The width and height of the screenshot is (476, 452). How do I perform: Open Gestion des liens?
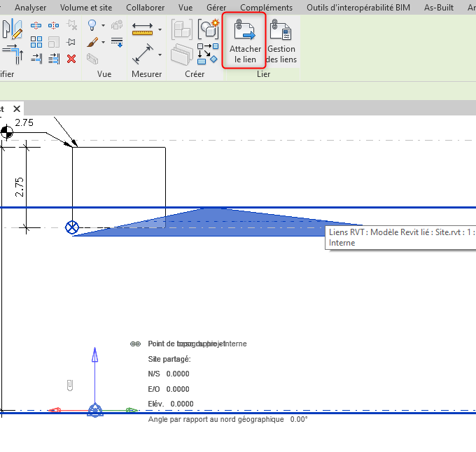[x=281, y=41]
